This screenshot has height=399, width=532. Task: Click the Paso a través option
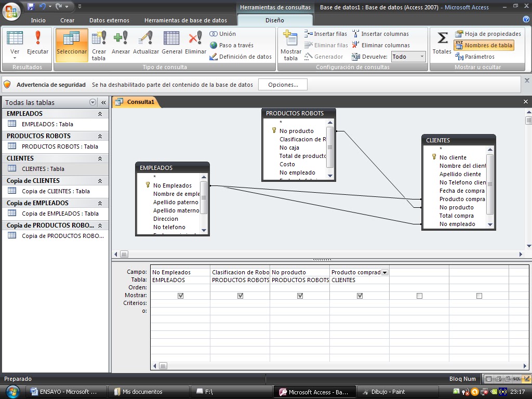(x=231, y=45)
